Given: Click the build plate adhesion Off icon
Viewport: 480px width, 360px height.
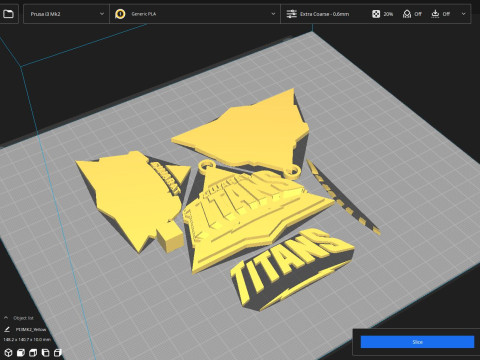Looking at the screenshot, I should pos(435,14).
